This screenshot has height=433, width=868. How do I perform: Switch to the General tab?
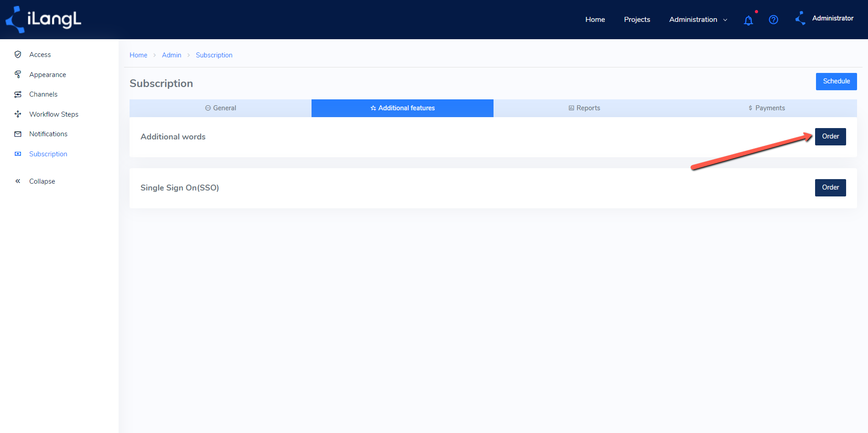pos(220,108)
